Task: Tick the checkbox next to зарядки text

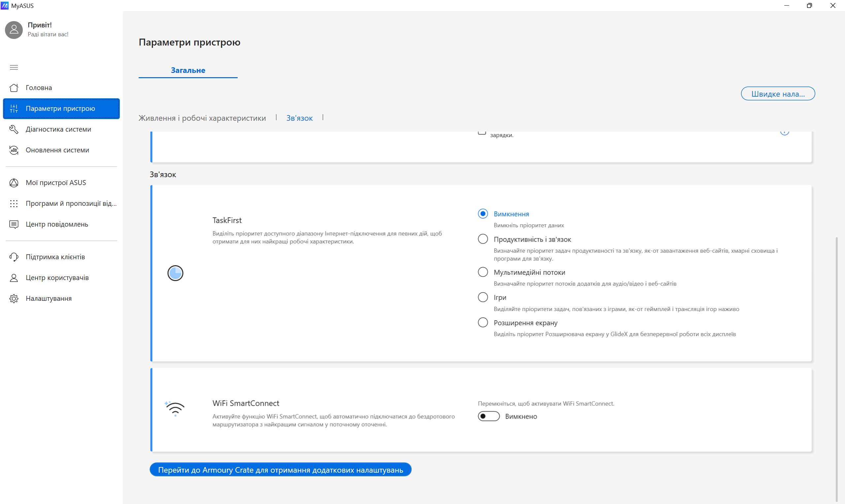Action: coord(482,133)
